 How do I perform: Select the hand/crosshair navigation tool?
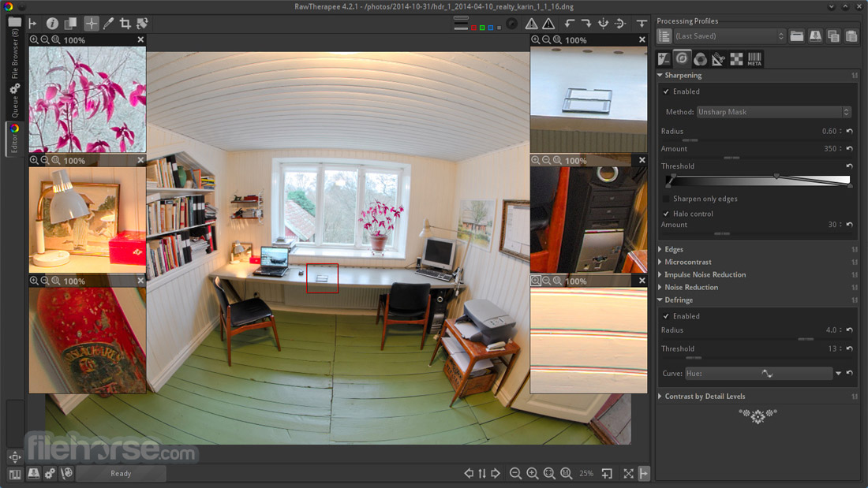pyautogui.click(x=92, y=23)
